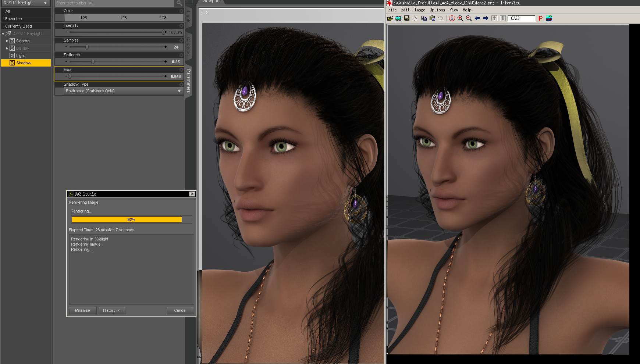Click the Bias slider handle
This screenshot has height=364, width=640.
70,76
